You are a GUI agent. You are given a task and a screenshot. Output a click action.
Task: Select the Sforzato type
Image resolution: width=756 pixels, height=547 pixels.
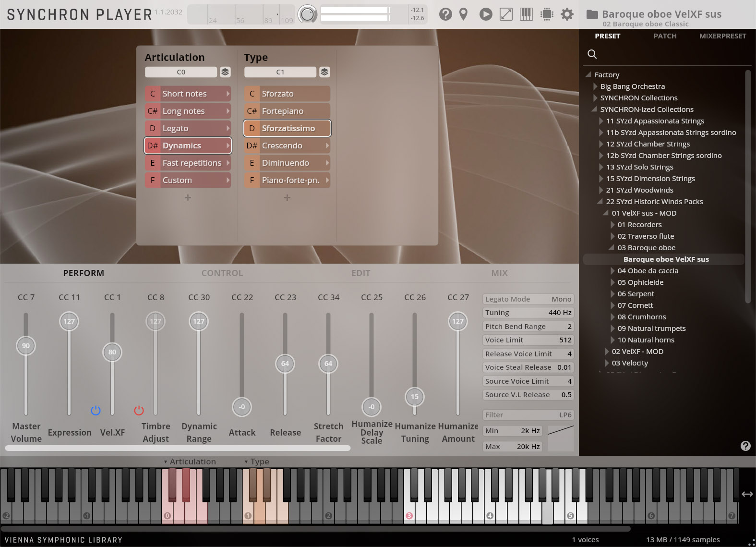coord(287,94)
